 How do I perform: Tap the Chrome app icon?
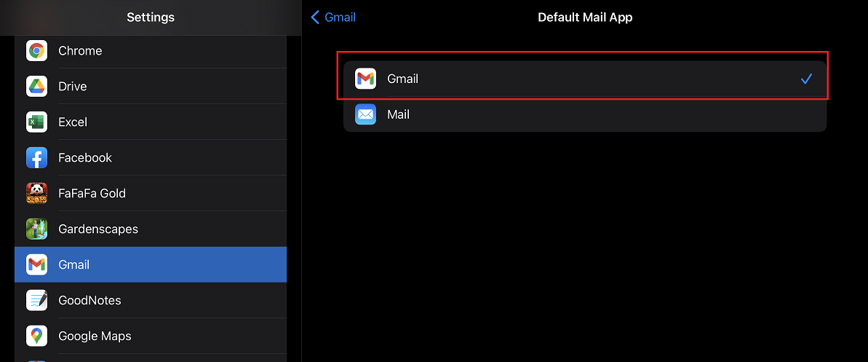(x=36, y=51)
